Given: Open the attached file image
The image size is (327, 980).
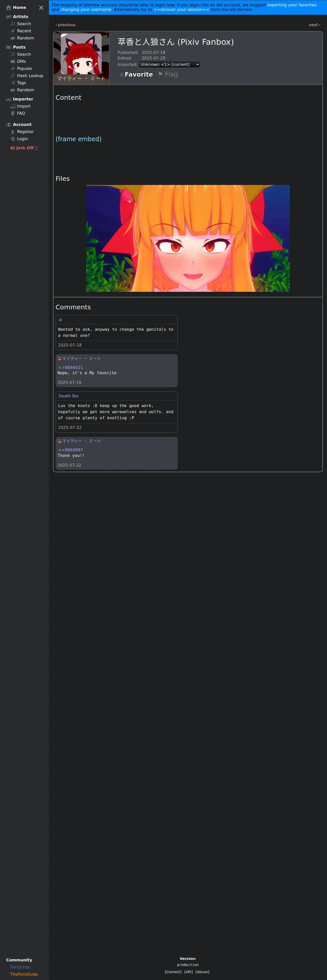Looking at the screenshot, I should point(188,239).
